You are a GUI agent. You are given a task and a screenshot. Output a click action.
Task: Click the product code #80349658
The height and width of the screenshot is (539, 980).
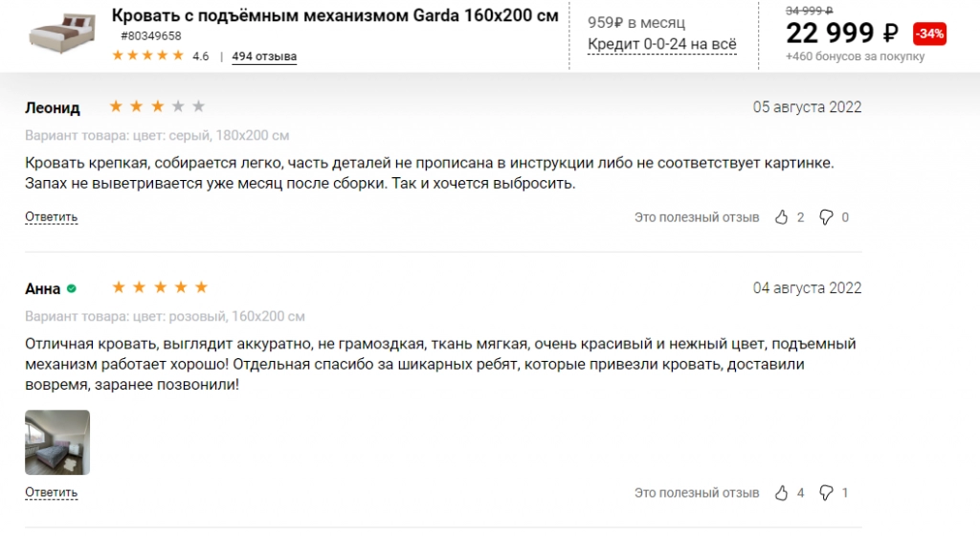tap(150, 36)
